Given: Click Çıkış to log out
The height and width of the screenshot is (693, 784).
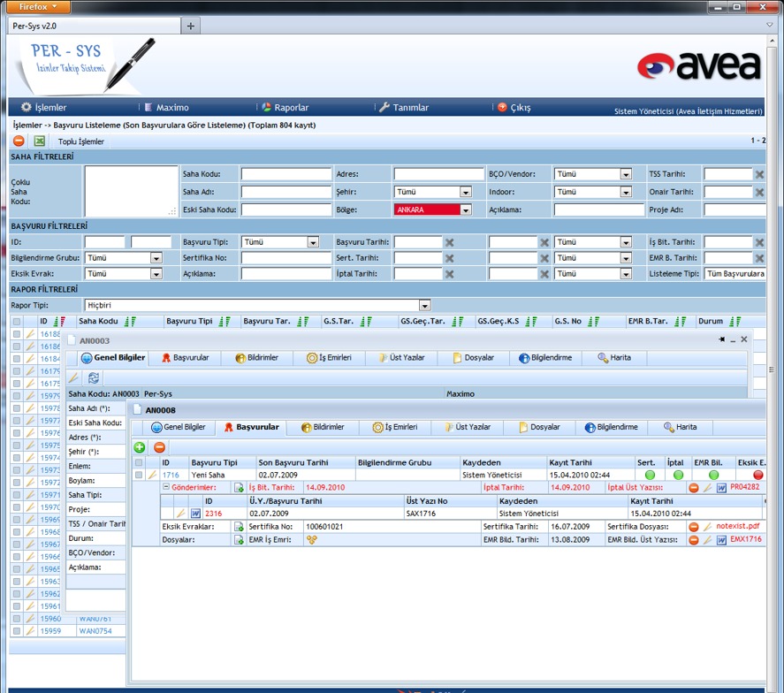Looking at the screenshot, I should (x=514, y=107).
